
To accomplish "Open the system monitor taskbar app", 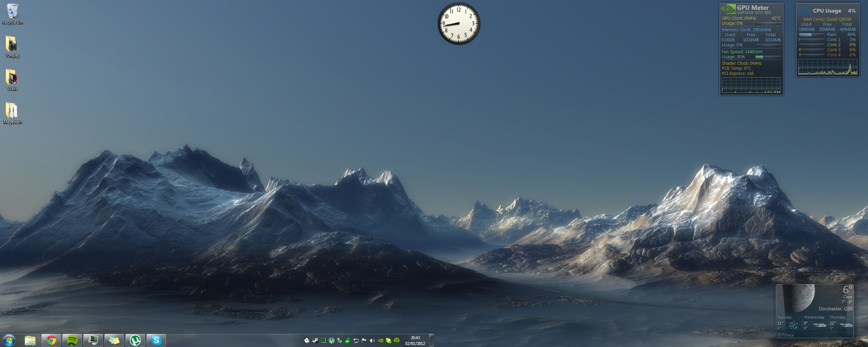I will [93, 340].
